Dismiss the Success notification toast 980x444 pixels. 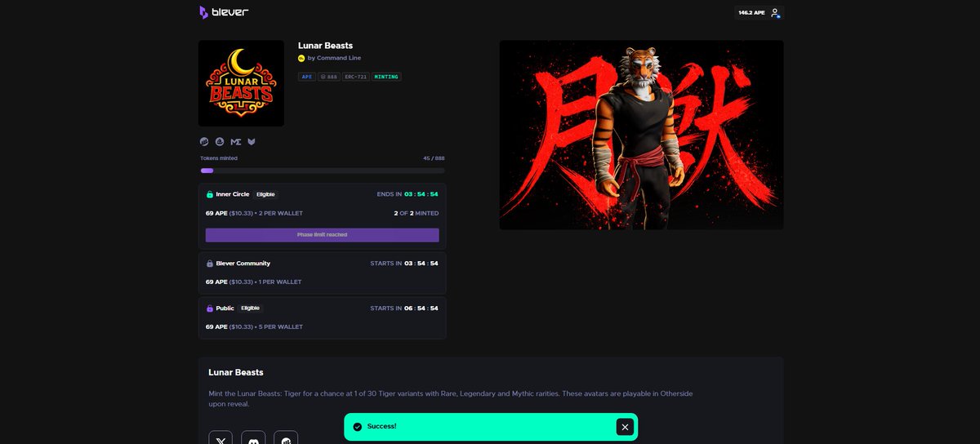(x=625, y=427)
